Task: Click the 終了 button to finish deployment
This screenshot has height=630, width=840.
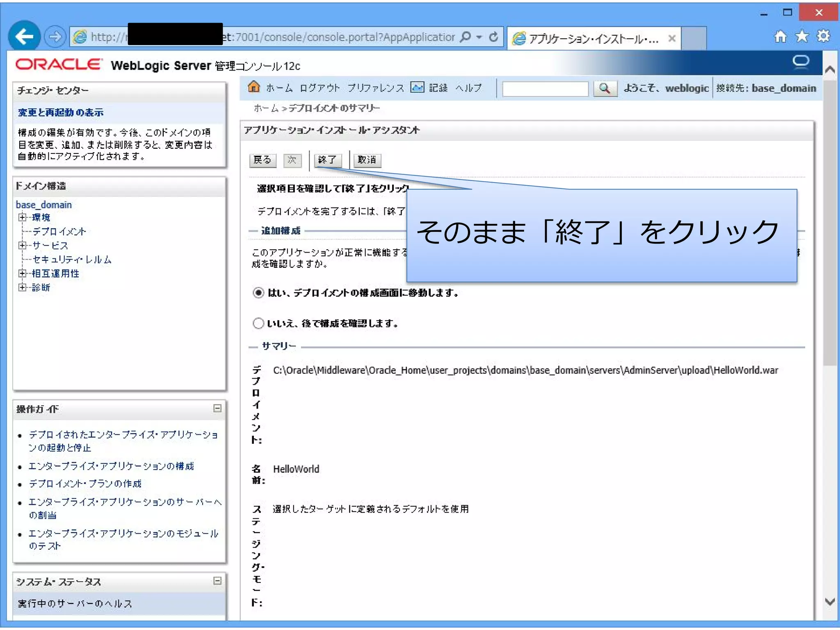Action: coord(327,160)
